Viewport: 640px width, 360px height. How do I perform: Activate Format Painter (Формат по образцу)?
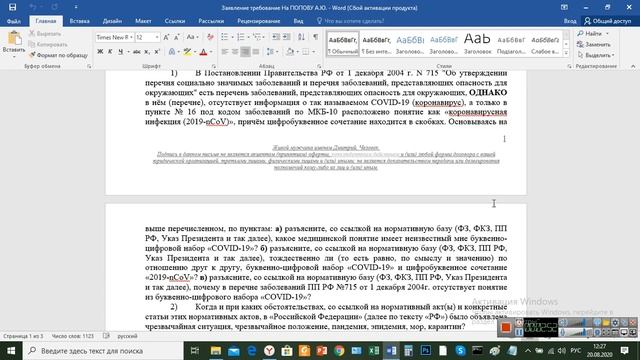[58, 55]
